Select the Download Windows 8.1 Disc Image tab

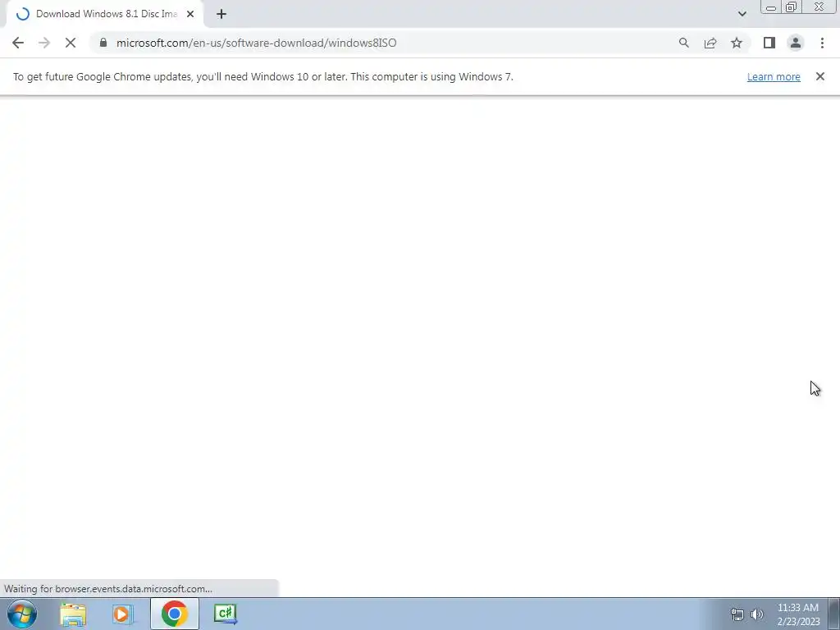104,14
